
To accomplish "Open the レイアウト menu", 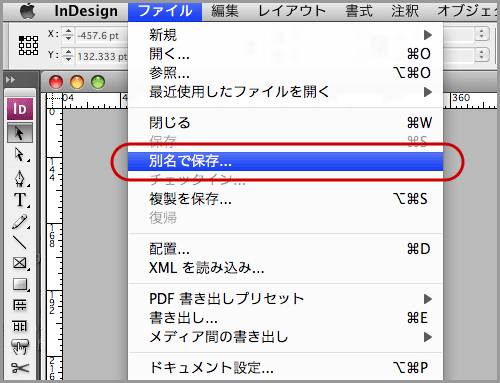I will pos(292,11).
